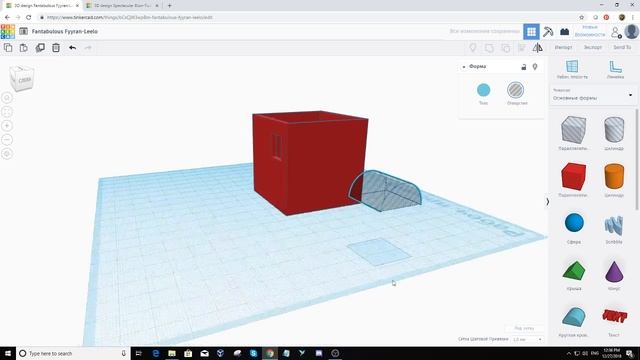Select the Workplane tool
The width and height of the screenshot is (640, 360).
(572, 69)
